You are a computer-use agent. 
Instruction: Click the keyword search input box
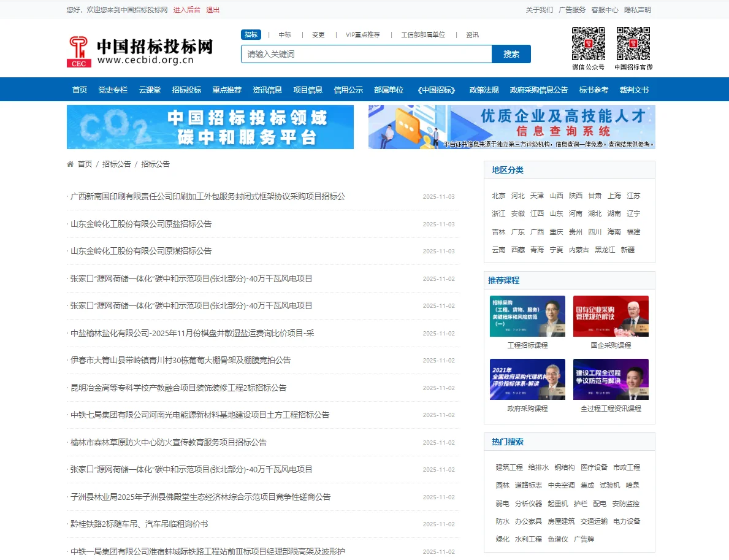(365, 54)
